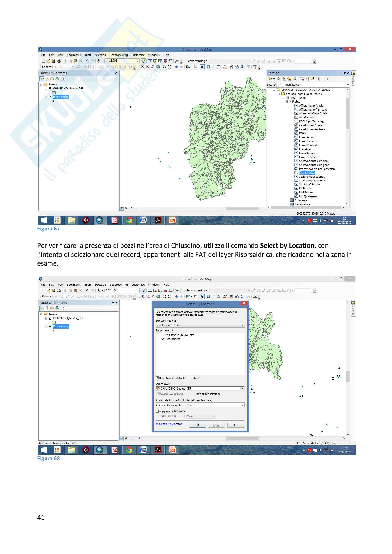
Task: Open Bookmarks menu in the upper ArcMap window
Action: tap(74, 55)
